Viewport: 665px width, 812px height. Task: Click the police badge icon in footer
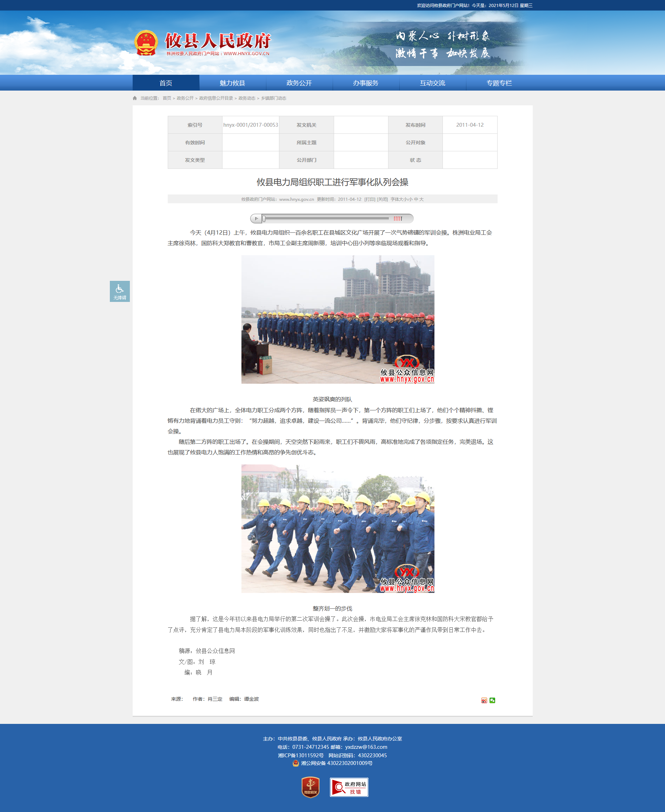pos(295,763)
